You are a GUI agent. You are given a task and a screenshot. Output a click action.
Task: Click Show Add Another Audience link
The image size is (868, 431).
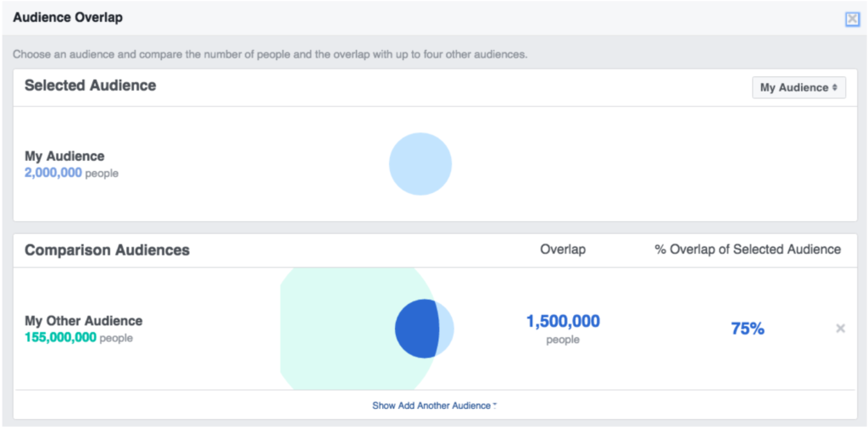(434, 406)
